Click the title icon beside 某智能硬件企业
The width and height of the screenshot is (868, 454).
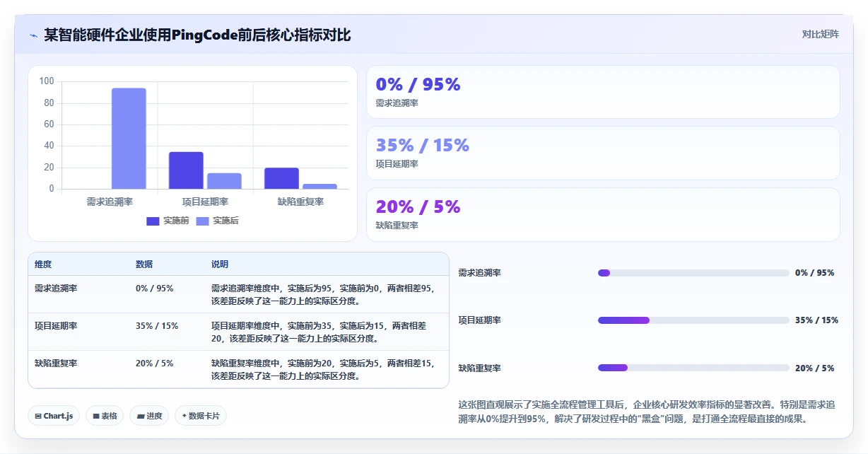[33, 35]
